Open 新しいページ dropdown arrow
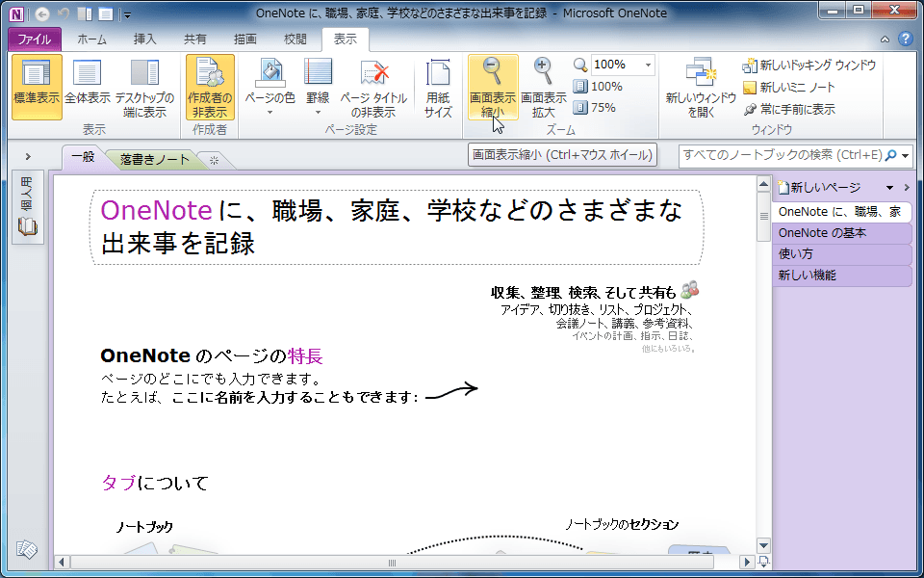924x578 pixels. [889, 188]
